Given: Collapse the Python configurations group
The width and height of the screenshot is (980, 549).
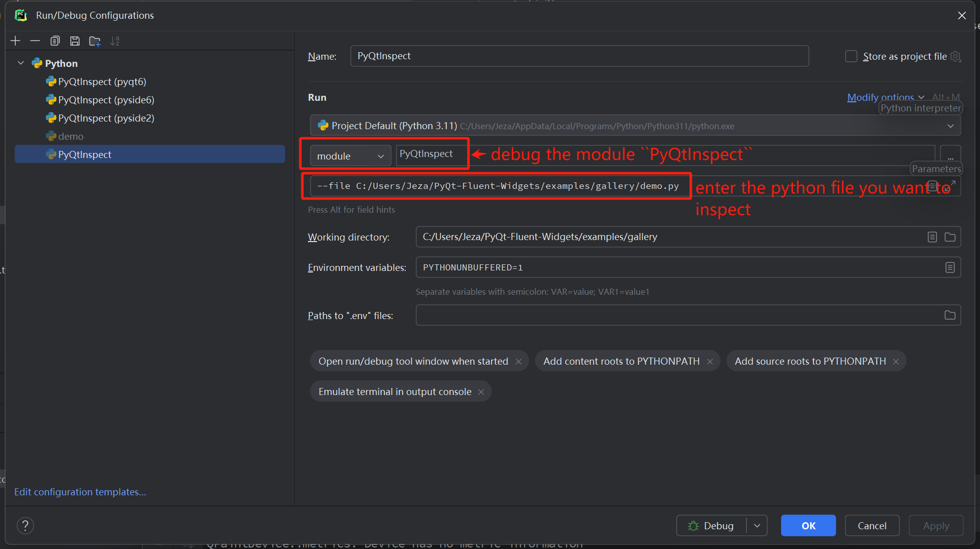Looking at the screenshot, I should click(20, 63).
